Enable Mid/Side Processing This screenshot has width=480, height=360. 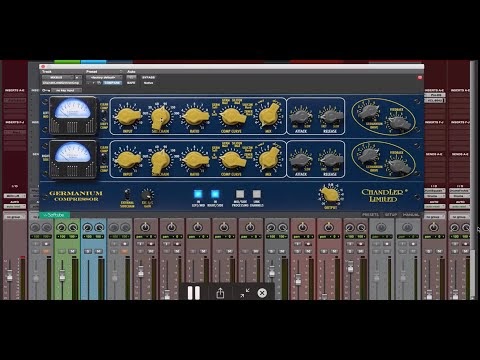(240, 194)
